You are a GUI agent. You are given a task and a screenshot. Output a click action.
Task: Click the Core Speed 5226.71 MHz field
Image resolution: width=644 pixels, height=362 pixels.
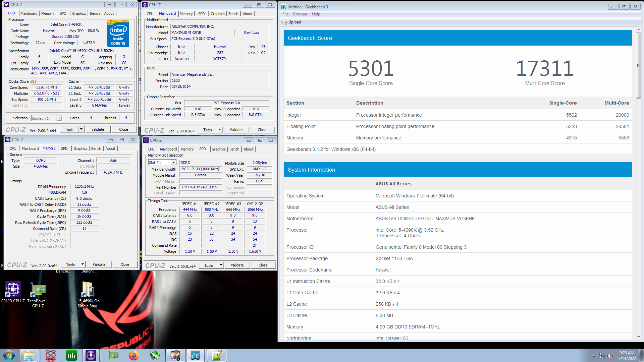[x=47, y=87]
